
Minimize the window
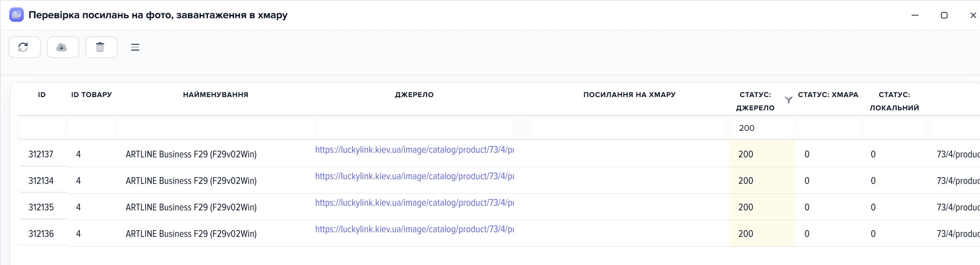click(915, 15)
